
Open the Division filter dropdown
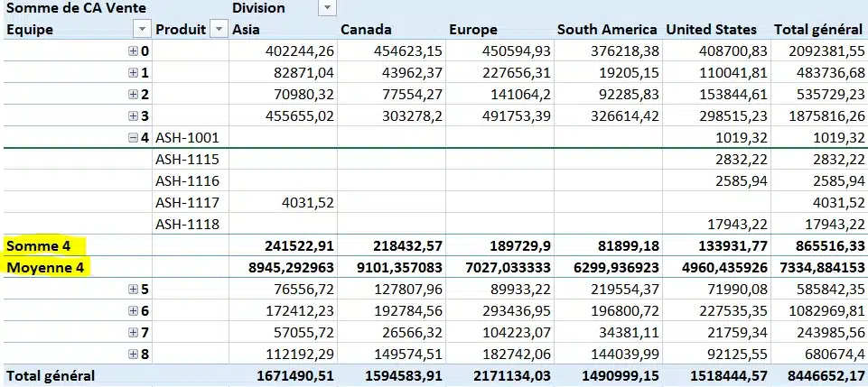coord(327,8)
